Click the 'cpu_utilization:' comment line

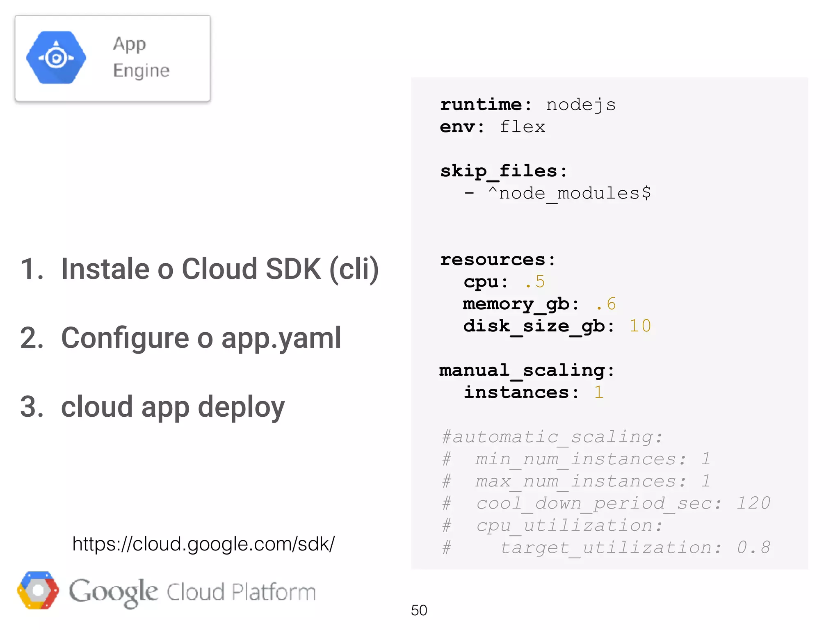pyautogui.click(x=552, y=526)
